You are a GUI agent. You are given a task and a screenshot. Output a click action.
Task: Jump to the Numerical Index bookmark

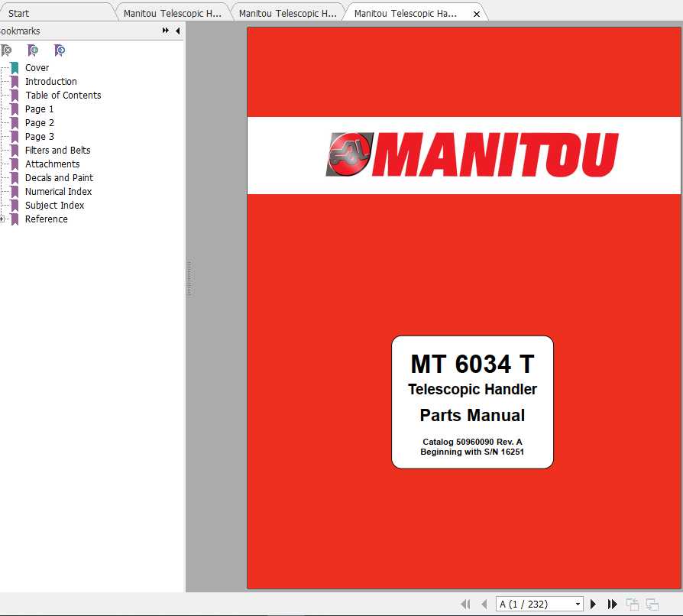(x=58, y=191)
